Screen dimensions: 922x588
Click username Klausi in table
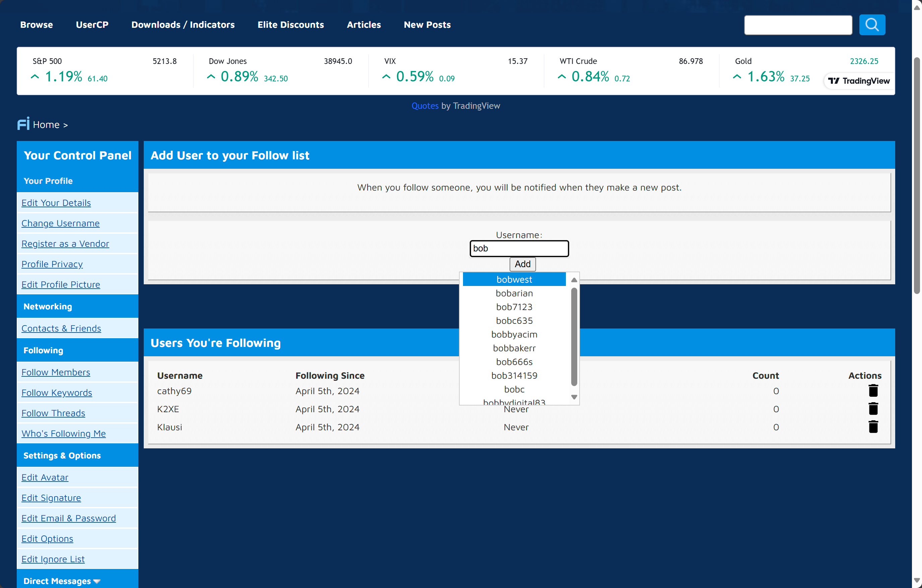point(170,427)
